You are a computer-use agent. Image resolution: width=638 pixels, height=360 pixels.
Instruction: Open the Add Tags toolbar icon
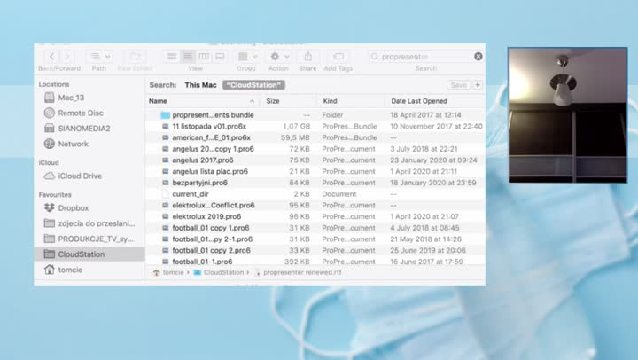pyautogui.click(x=338, y=56)
